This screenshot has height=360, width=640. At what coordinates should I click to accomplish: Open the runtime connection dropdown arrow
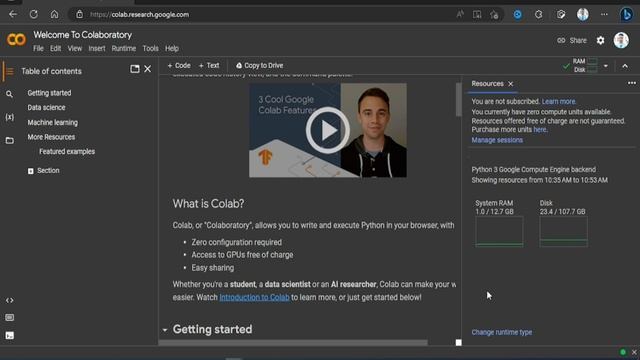tap(606, 66)
